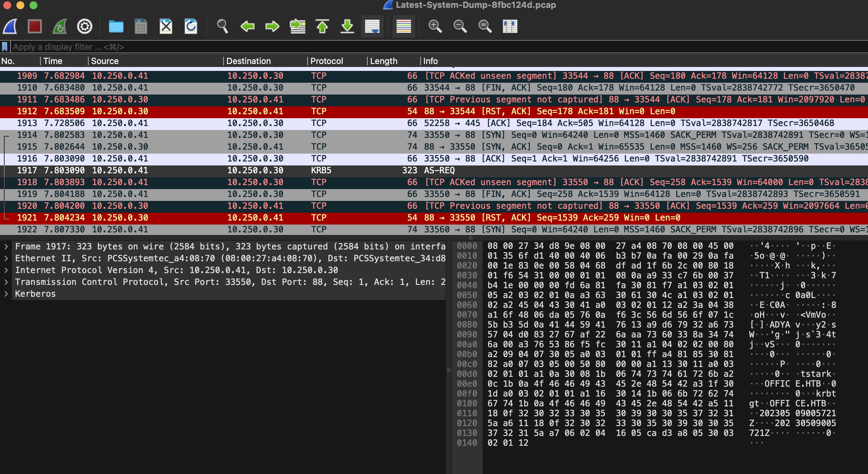This screenshot has height=474, width=868.
Task: Sort by the Source column header
Action: [105, 61]
